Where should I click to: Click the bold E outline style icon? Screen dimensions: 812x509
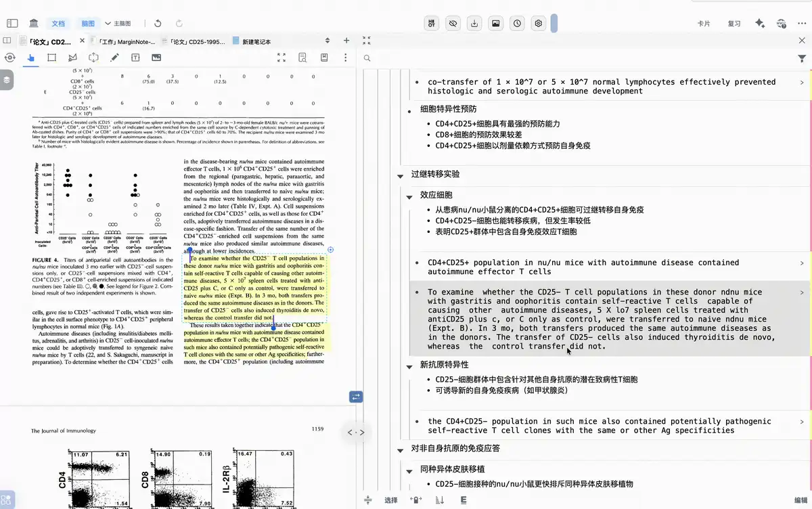click(464, 500)
